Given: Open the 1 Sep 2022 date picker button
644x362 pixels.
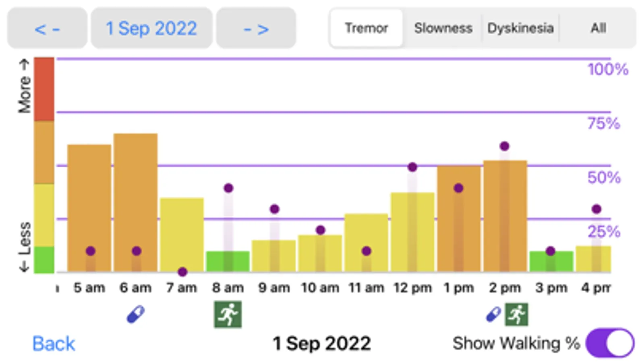Looking at the screenshot, I should click(151, 28).
